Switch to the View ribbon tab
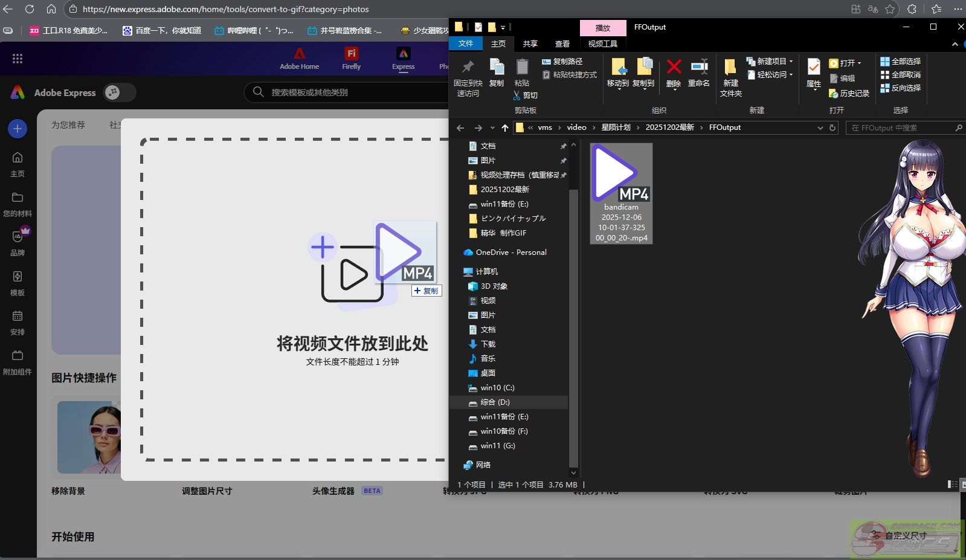 pyautogui.click(x=562, y=43)
